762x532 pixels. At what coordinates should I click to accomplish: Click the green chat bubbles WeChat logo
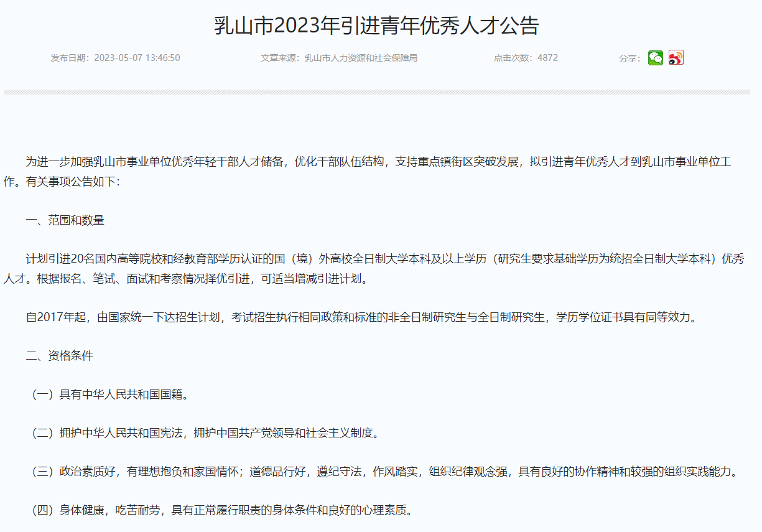(655, 57)
